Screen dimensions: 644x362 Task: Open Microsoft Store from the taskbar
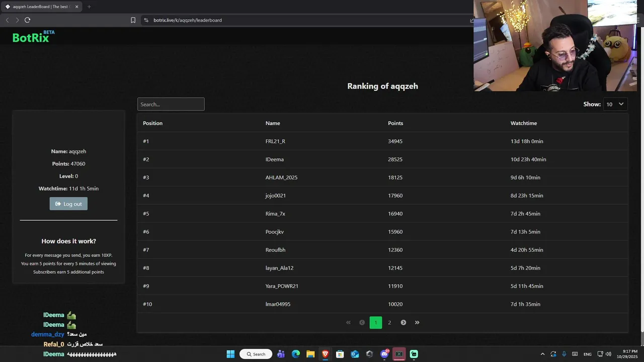tap(340, 354)
